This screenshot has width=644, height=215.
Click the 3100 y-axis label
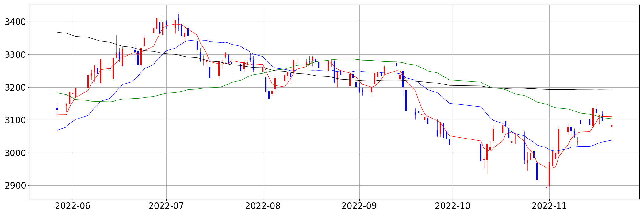[15, 120]
